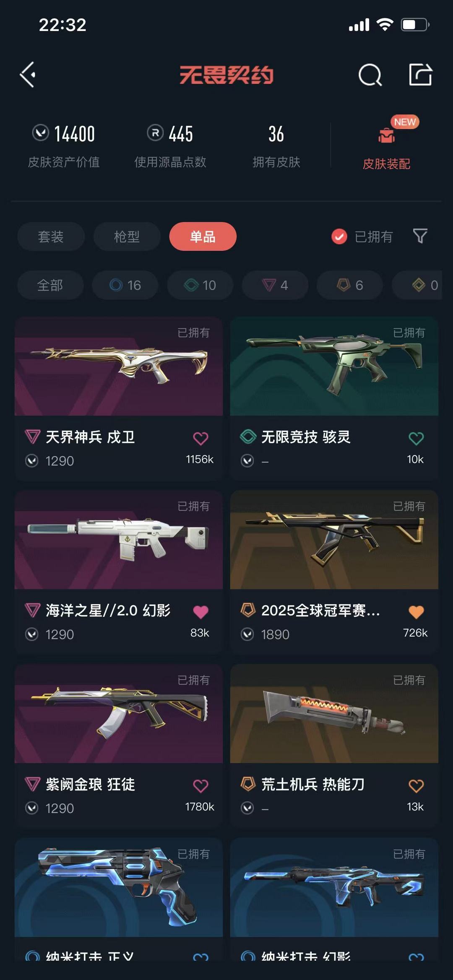This screenshot has width=453, height=980.
Task: Open 皮肤装配 loadout icon
Action: 386,135
